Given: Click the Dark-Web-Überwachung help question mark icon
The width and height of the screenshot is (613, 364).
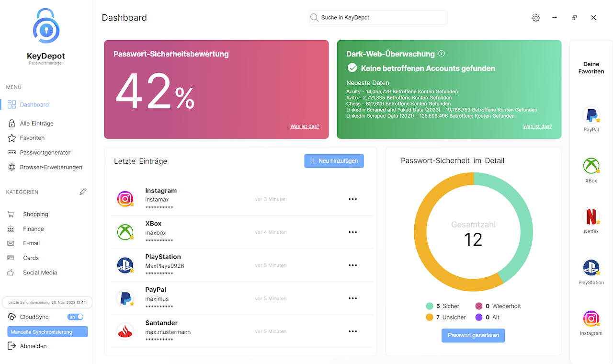Looking at the screenshot, I should click(442, 54).
